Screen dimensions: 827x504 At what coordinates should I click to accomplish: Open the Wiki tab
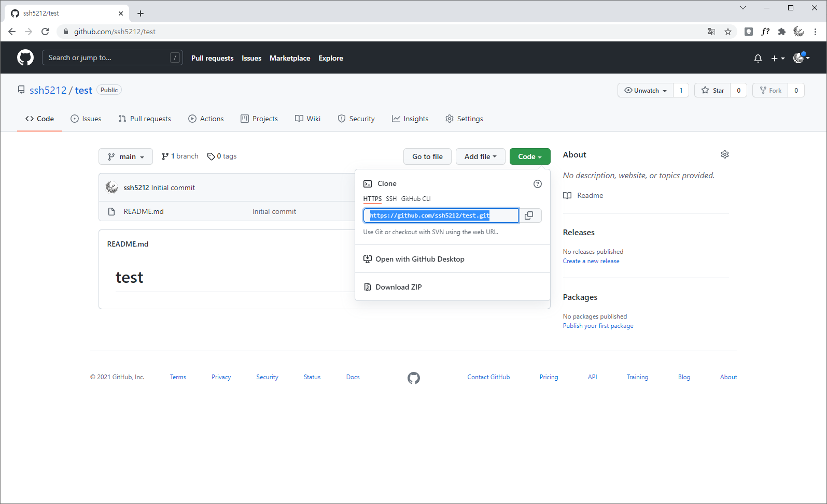click(x=307, y=119)
